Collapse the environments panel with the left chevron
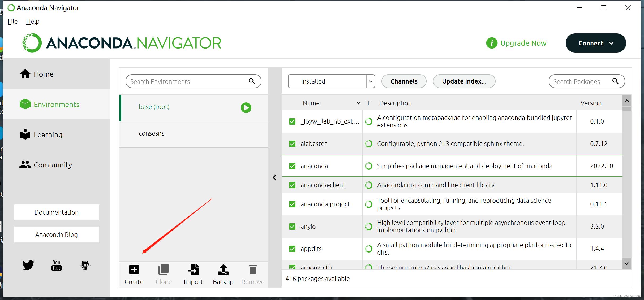This screenshot has height=300, width=644. (275, 177)
